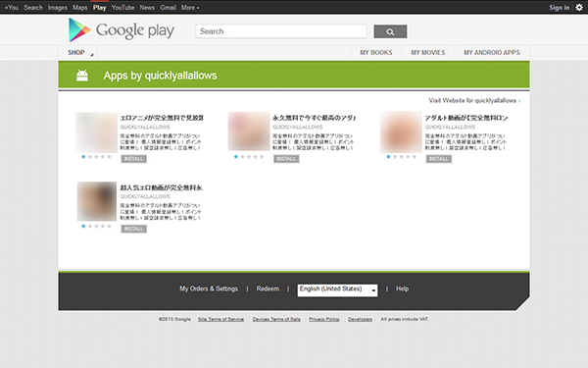Switch to the MY ANDROID APPS tab
Image resolution: width=588 pixels, height=368 pixels.
pos(492,53)
